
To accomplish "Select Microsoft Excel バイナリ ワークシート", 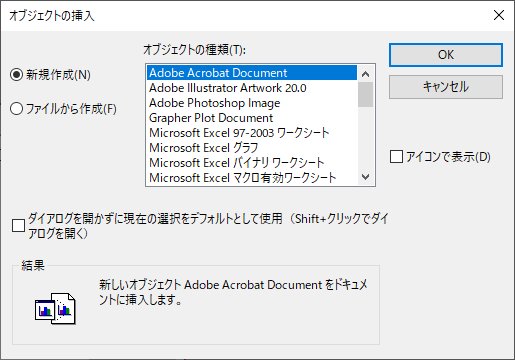I will tap(252, 163).
